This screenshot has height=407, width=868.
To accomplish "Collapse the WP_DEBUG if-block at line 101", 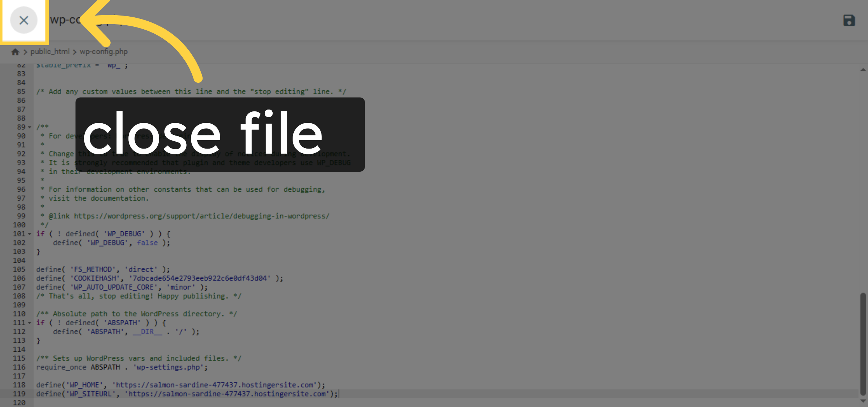I will pos(29,234).
